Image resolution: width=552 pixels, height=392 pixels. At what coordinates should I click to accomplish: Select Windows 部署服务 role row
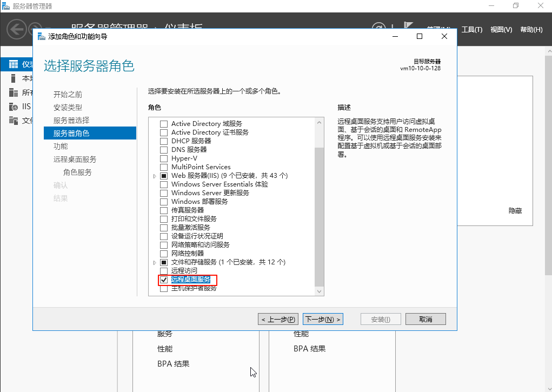pyautogui.click(x=199, y=202)
